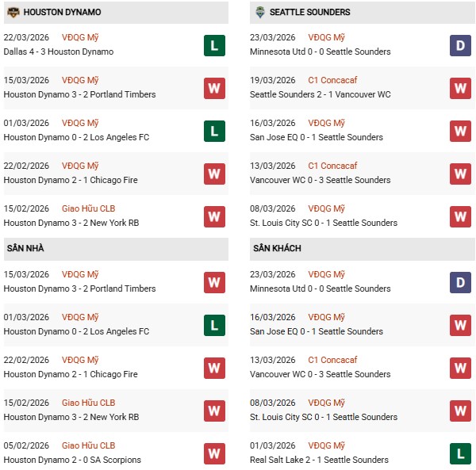Click W badge for Seattle Sounders 2-1 Vancouver WC
The image size is (476, 470).
pos(461,88)
